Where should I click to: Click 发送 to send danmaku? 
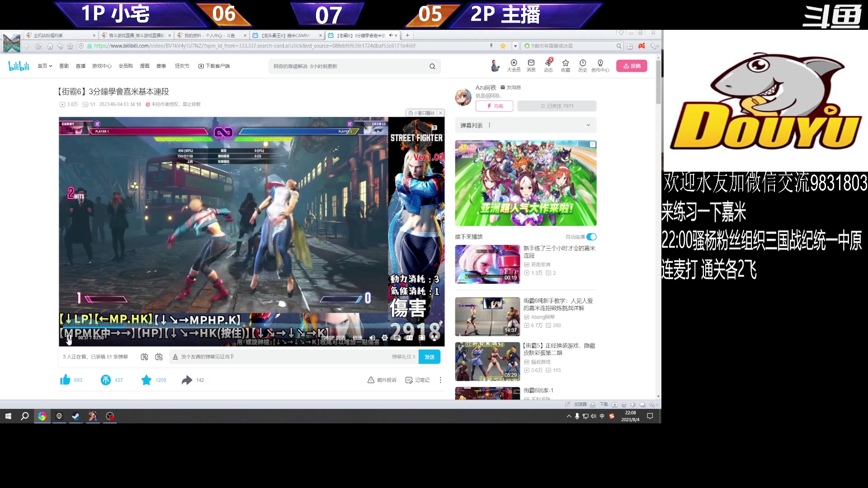tap(429, 357)
